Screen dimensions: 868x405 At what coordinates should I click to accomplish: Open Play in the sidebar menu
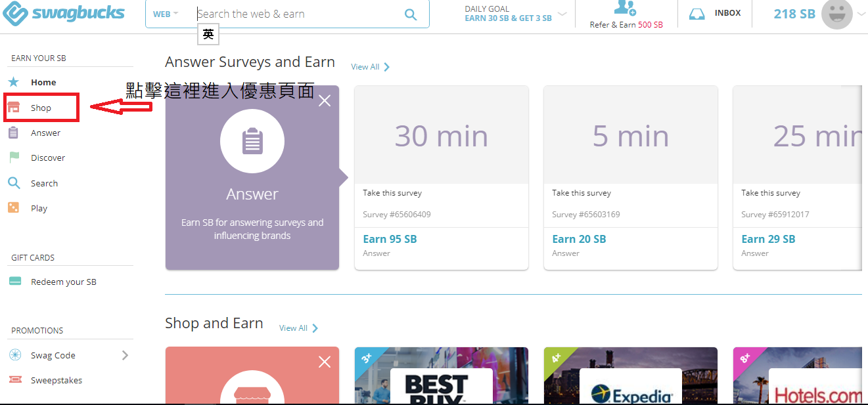39,208
